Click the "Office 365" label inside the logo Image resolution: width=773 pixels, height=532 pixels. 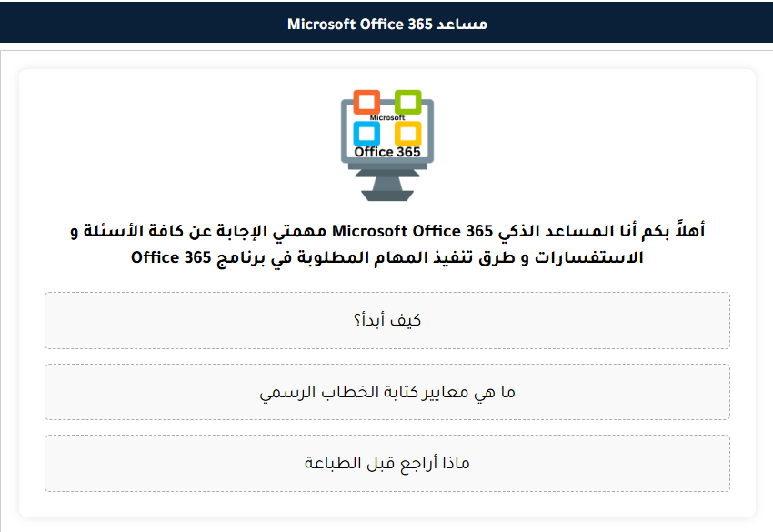point(387,152)
